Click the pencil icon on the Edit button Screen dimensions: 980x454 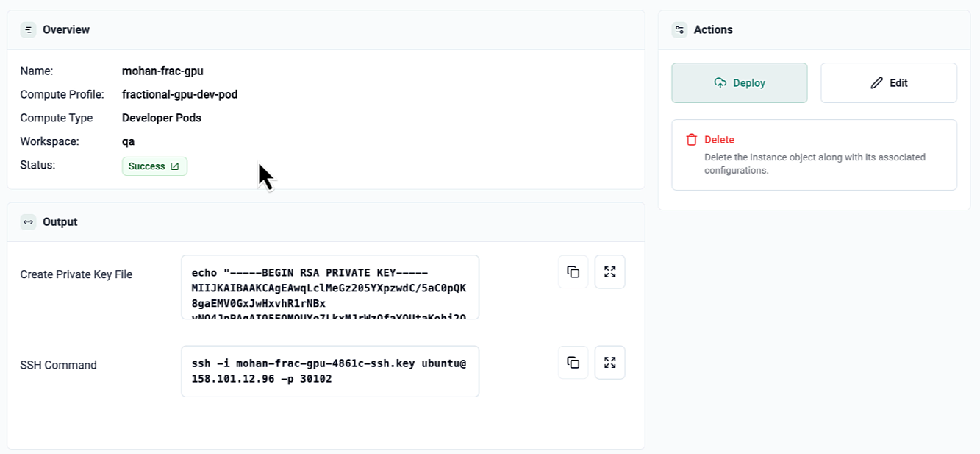tap(875, 82)
